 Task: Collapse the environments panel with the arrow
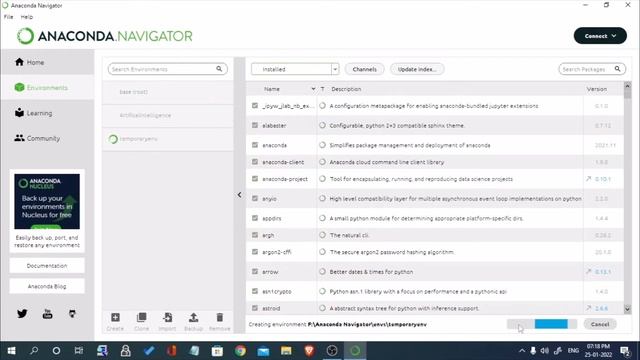[x=240, y=195]
